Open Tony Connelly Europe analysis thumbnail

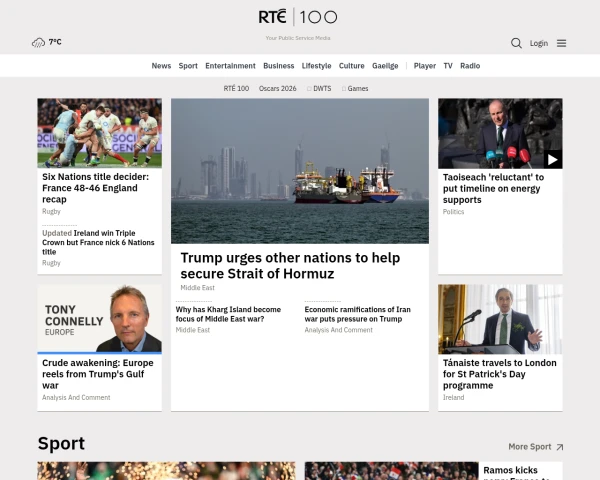click(x=99, y=319)
